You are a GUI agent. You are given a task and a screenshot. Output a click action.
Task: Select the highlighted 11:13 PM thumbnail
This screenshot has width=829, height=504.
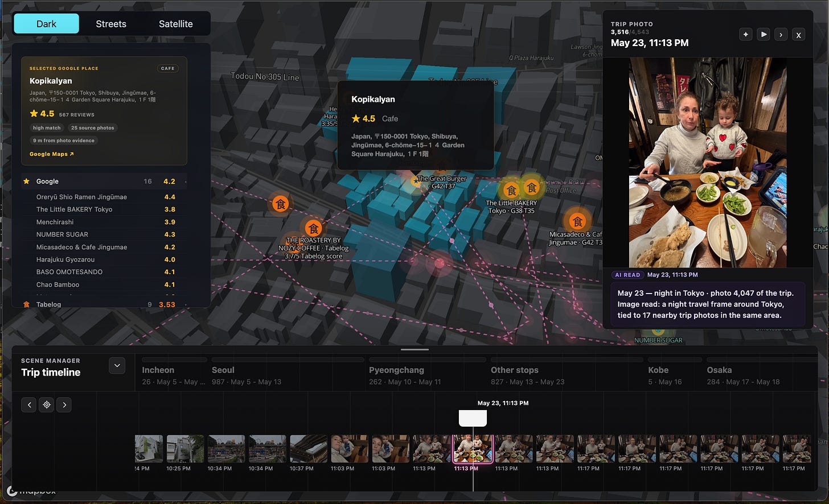(x=473, y=449)
